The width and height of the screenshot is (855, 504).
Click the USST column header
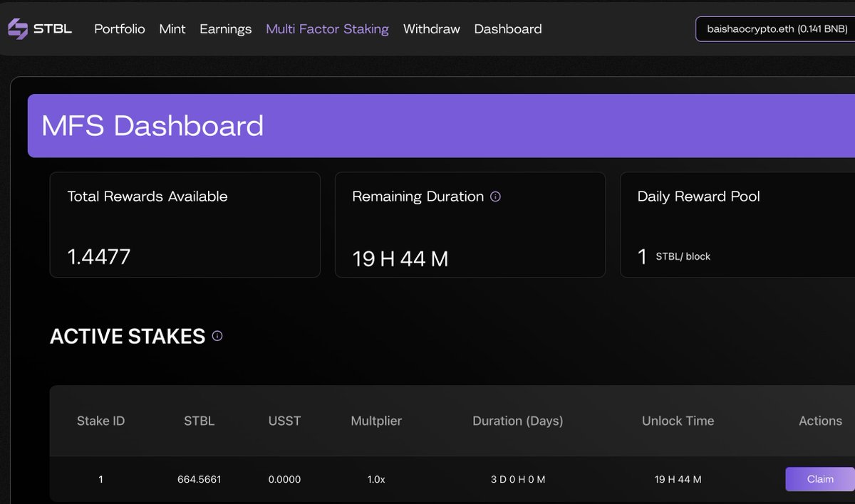(x=284, y=421)
